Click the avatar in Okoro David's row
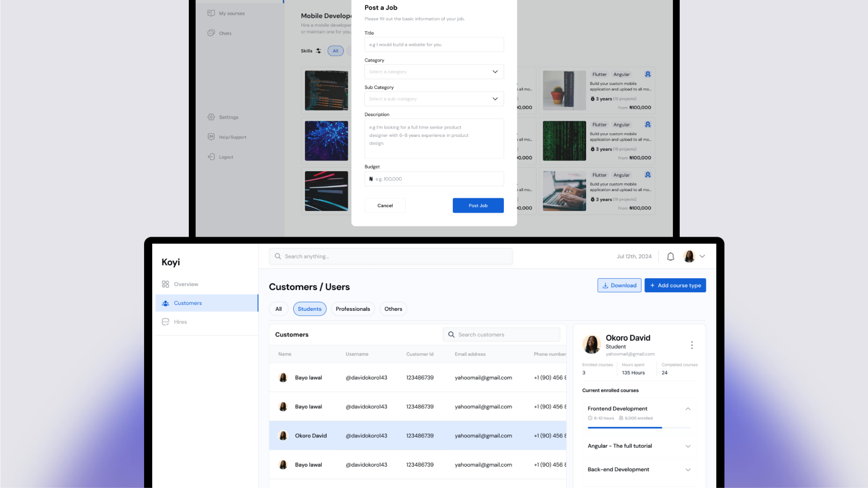868x488 pixels. pos(283,435)
